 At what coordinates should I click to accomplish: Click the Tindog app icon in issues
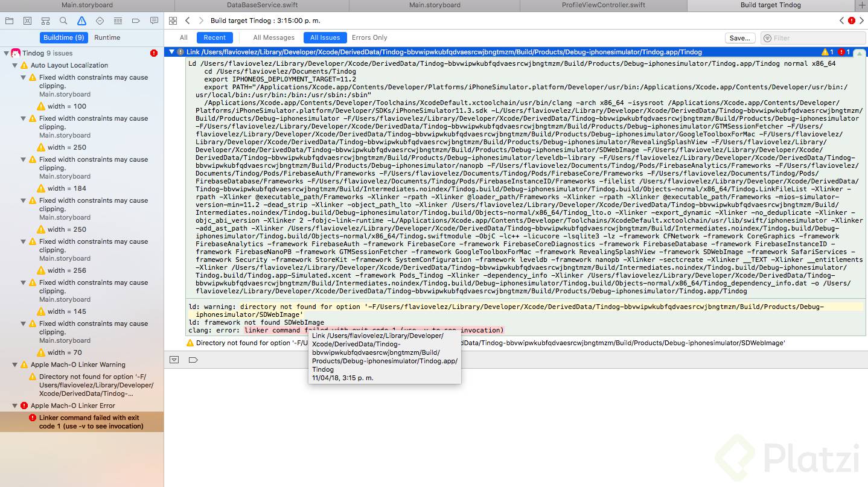click(x=16, y=53)
